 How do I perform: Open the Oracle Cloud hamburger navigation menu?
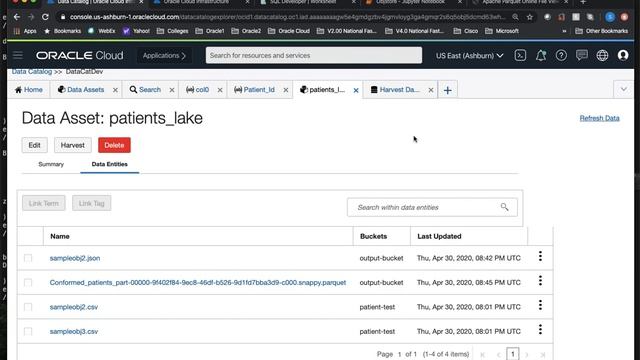18,55
